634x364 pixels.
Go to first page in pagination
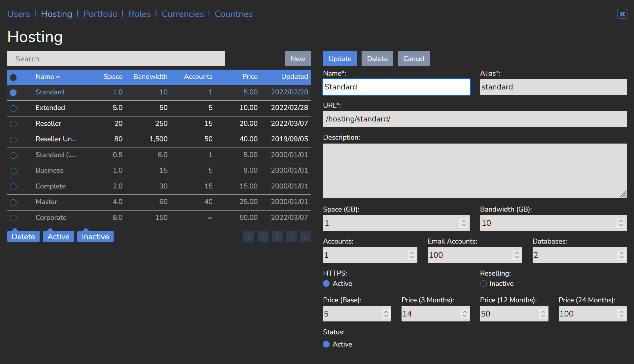pyautogui.click(x=249, y=237)
